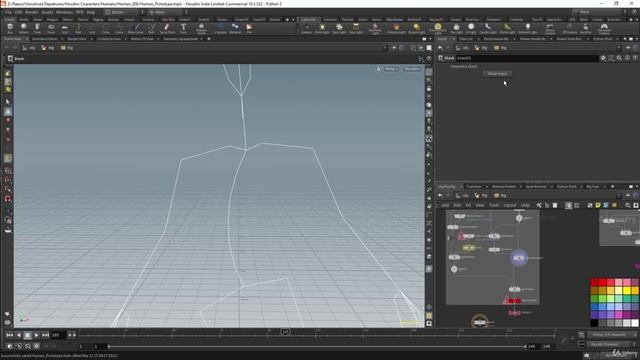Open the viewport Persp camera dropdown
This screenshot has height=360, width=640.
(x=391, y=69)
